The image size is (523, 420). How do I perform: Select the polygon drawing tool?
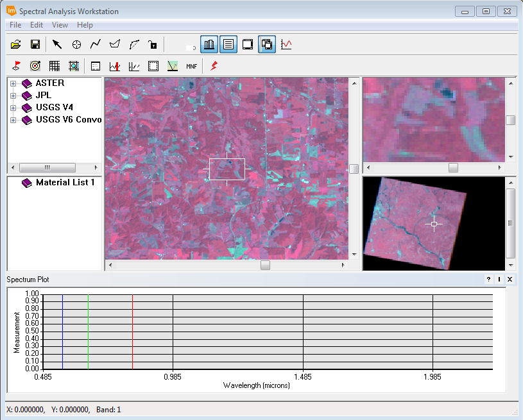click(115, 44)
